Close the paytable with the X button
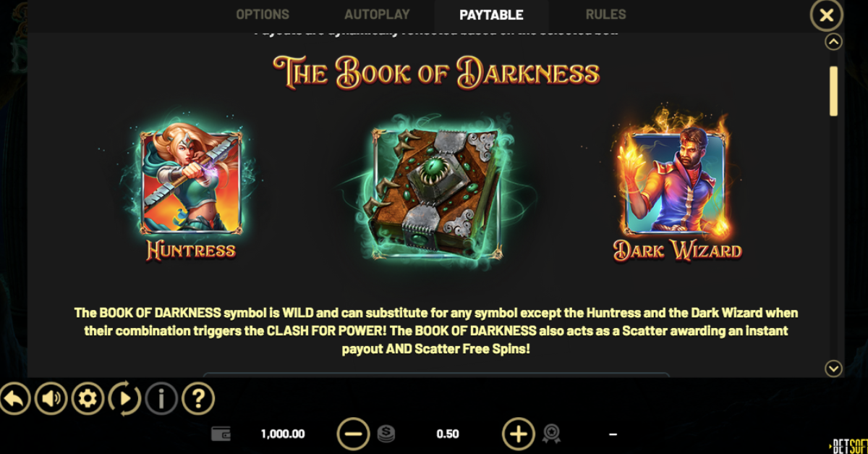868x454 pixels. (x=826, y=14)
